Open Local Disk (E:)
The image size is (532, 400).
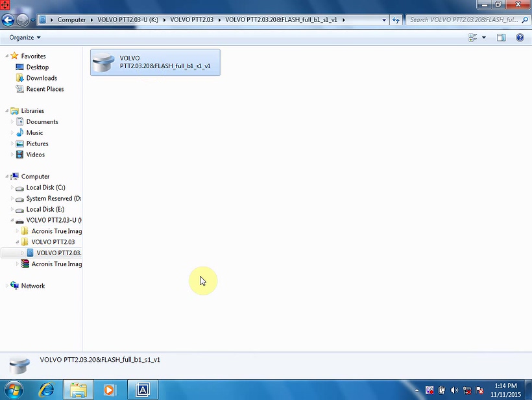coord(45,209)
